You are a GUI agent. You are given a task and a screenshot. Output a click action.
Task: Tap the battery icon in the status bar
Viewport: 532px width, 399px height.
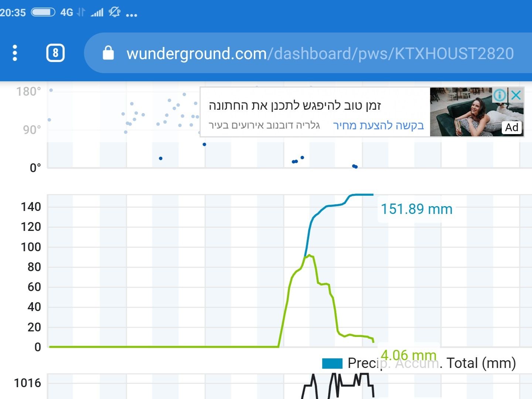tap(43, 13)
